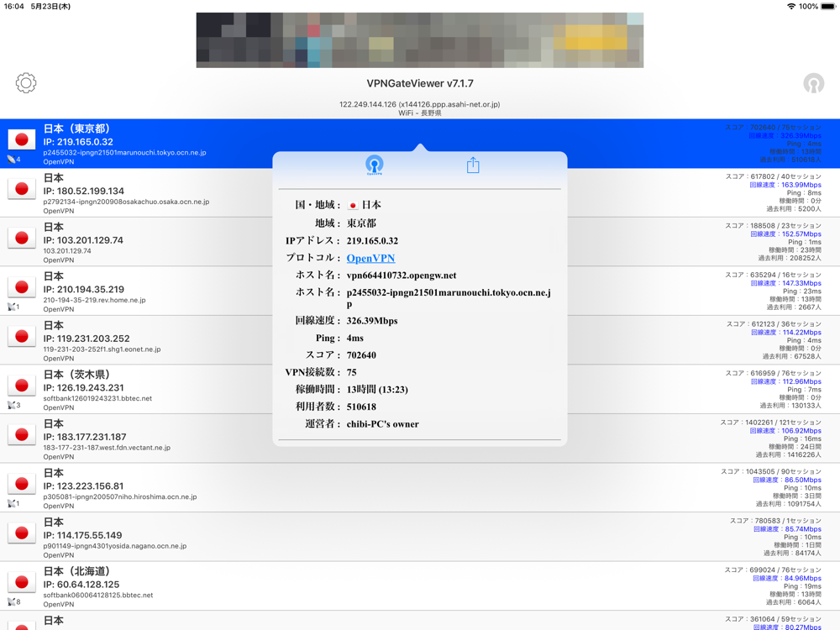
Task: Tap hostname softbank126019243231.bbtec.net
Action: (x=97, y=398)
